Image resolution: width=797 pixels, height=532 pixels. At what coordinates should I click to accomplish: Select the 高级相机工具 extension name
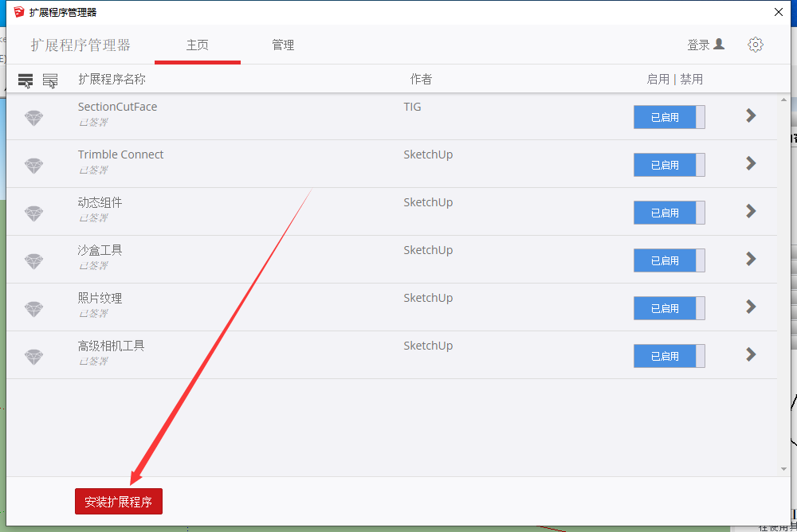(x=111, y=346)
